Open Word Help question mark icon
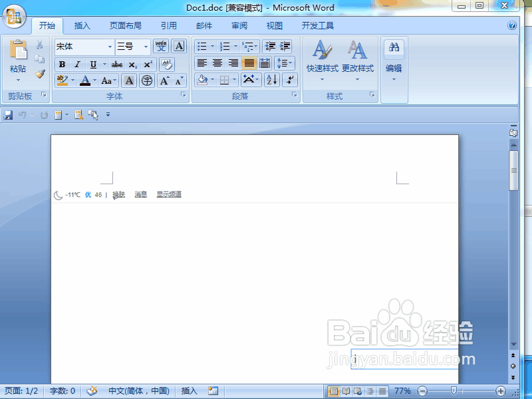Screen dimensions: 532x399 (x=512, y=25)
